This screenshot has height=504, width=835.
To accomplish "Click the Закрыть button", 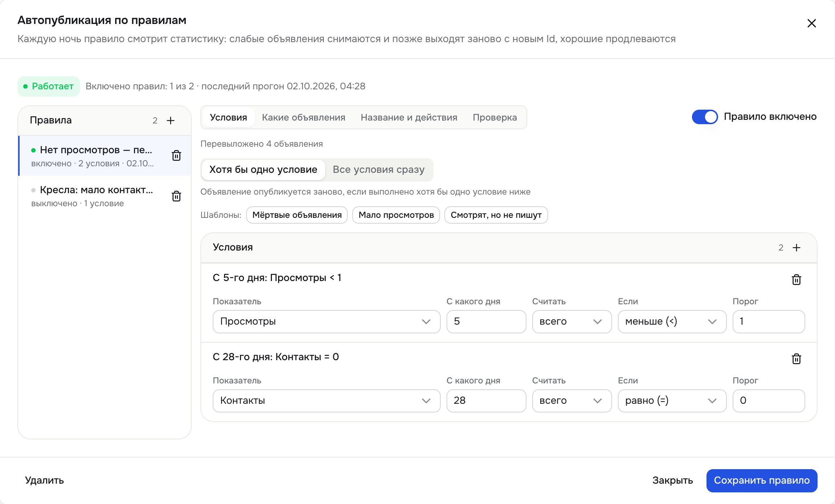I will point(672,480).
